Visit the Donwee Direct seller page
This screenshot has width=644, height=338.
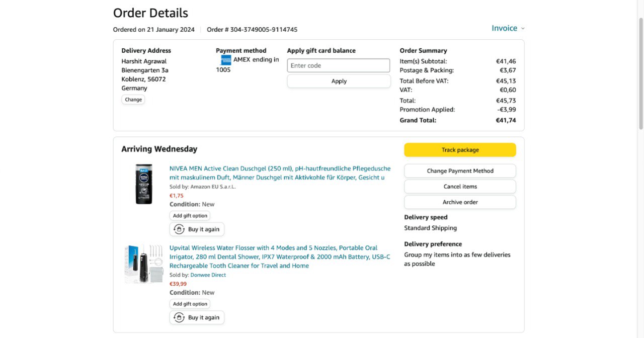(x=208, y=275)
